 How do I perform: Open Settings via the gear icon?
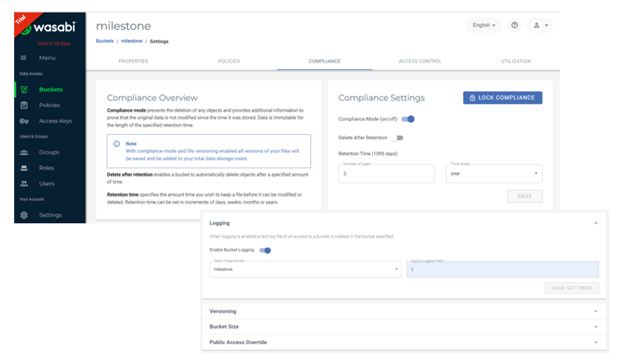24,215
